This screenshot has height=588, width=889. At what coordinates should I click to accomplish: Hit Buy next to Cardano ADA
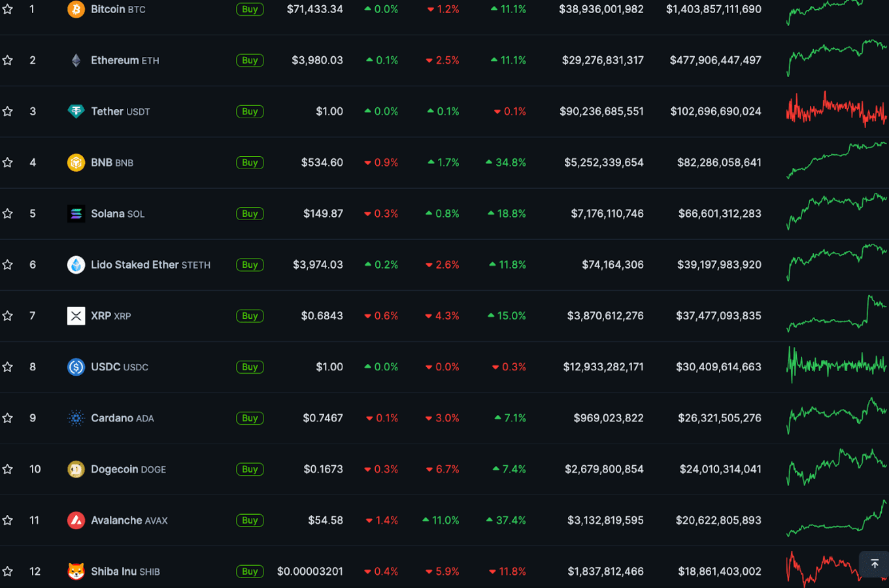pos(250,418)
